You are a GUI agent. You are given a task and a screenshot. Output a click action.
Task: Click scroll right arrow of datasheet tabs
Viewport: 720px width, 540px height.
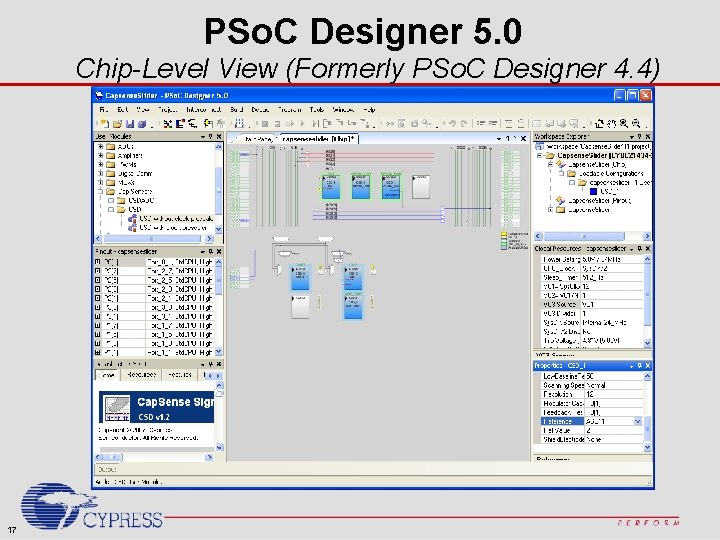[218, 375]
